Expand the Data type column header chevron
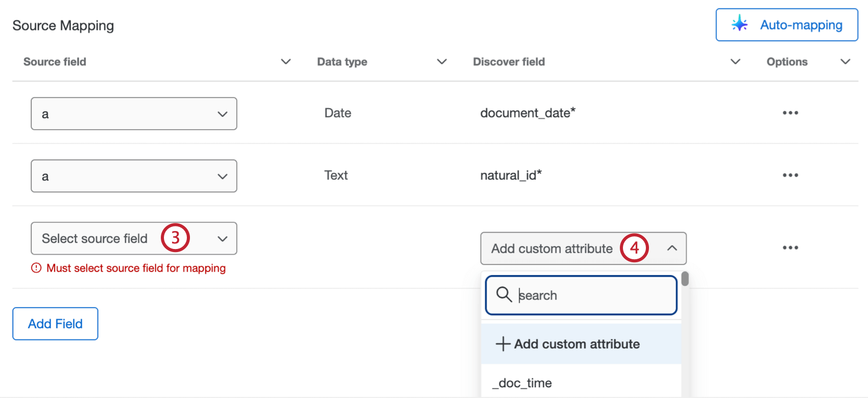 (x=442, y=62)
